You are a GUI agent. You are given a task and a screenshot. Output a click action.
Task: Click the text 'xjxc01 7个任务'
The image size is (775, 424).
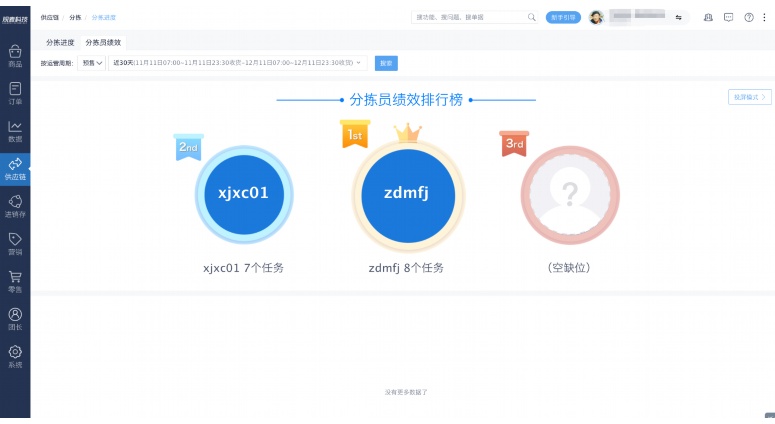tap(243, 268)
